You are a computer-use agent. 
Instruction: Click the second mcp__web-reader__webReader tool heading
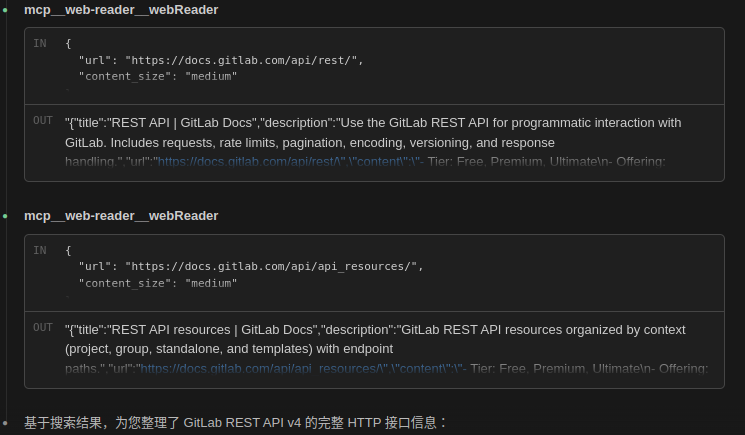click(x=121, y=216)
